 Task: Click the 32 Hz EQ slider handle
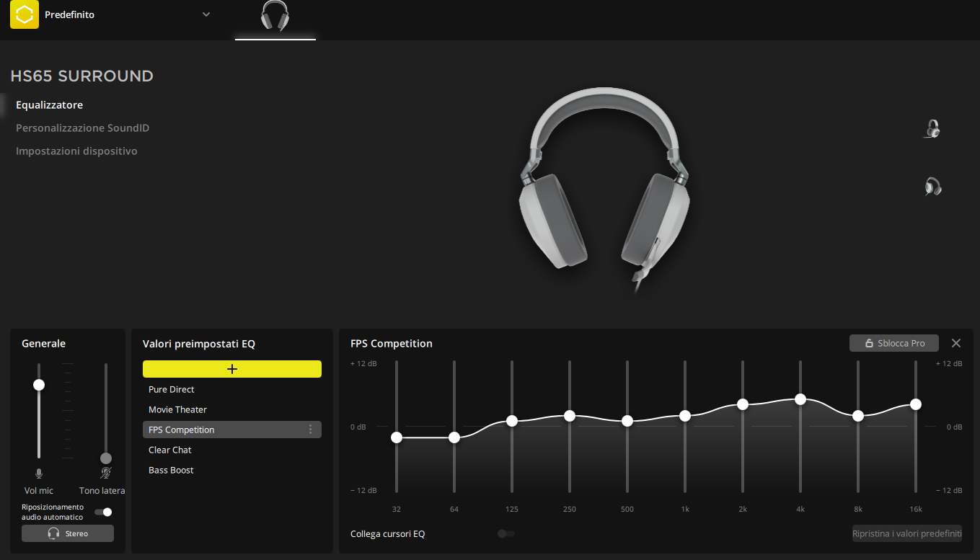[397, 437]
